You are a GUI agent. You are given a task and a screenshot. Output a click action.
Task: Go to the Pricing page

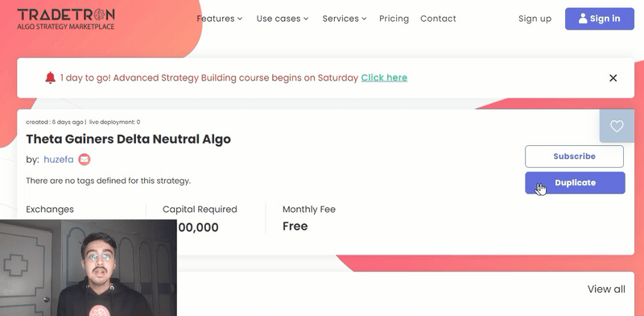pos(394,19)
